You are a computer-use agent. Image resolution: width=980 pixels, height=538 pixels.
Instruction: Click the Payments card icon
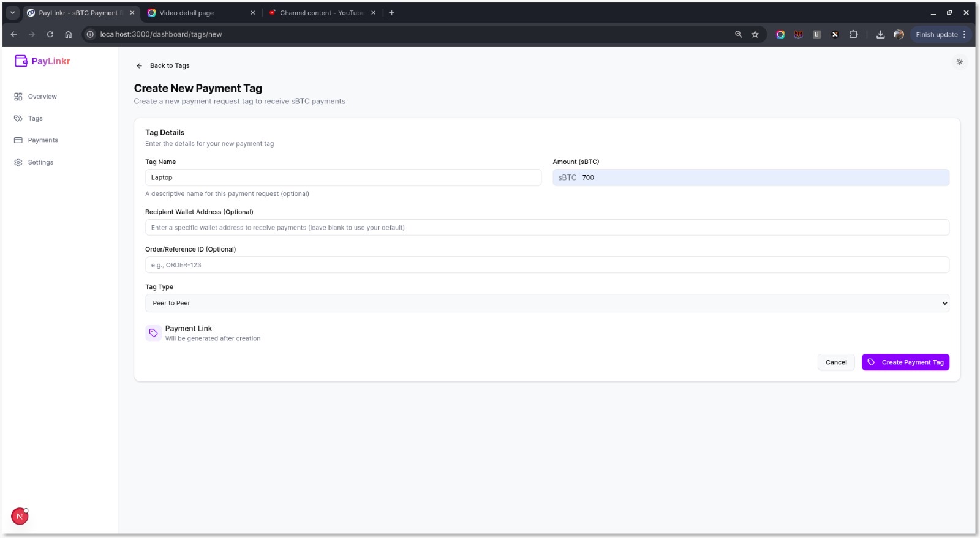click(18, 140)
